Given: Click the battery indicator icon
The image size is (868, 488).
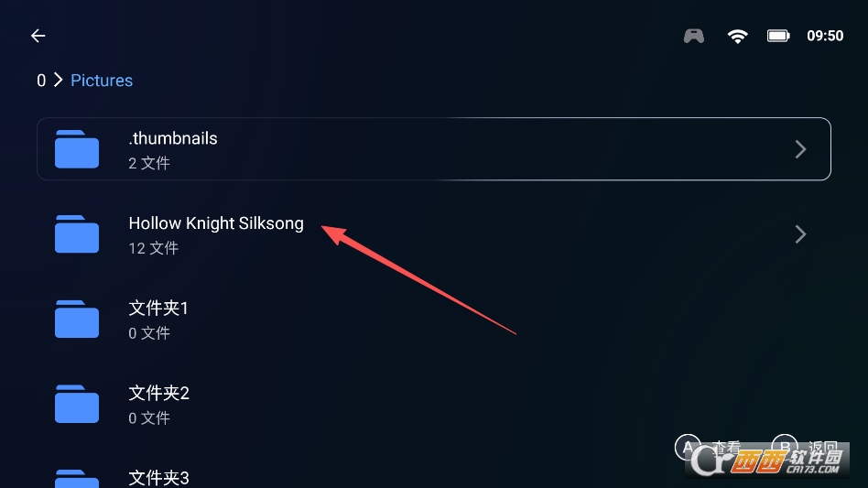Looking at the screenshot, I should pyautogui.click(x=778, y=36).
